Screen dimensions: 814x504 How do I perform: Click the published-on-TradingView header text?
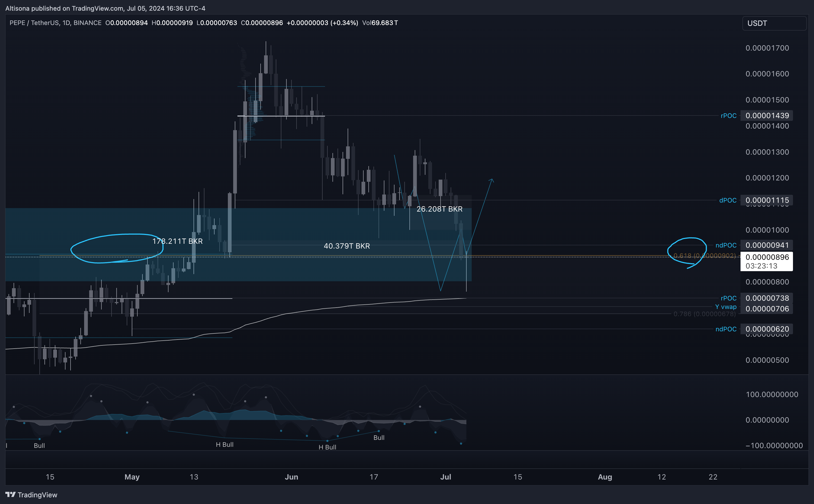click(105, 8)
